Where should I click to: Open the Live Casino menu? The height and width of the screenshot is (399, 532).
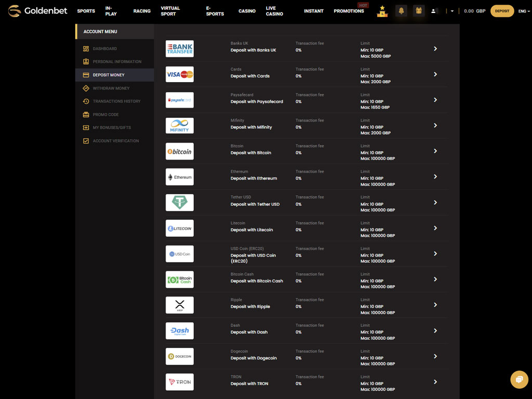pyautogui.click(x=274, y=11)
